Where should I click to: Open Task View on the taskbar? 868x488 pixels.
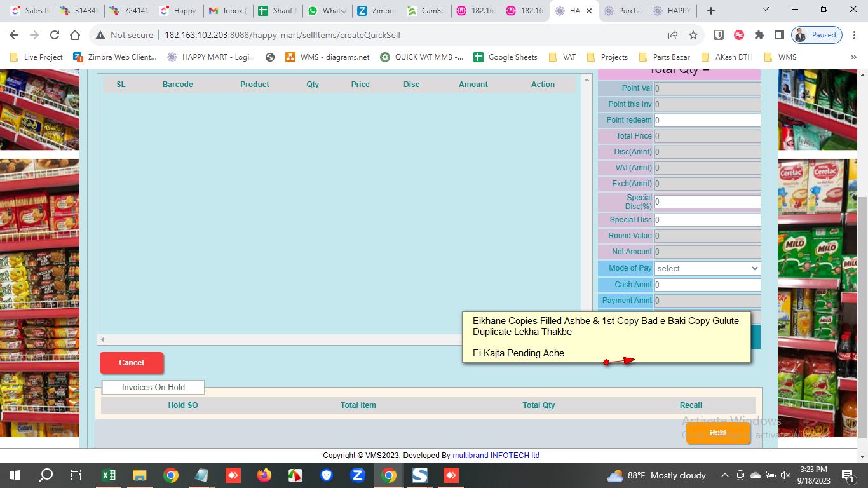tap(76, 475)
